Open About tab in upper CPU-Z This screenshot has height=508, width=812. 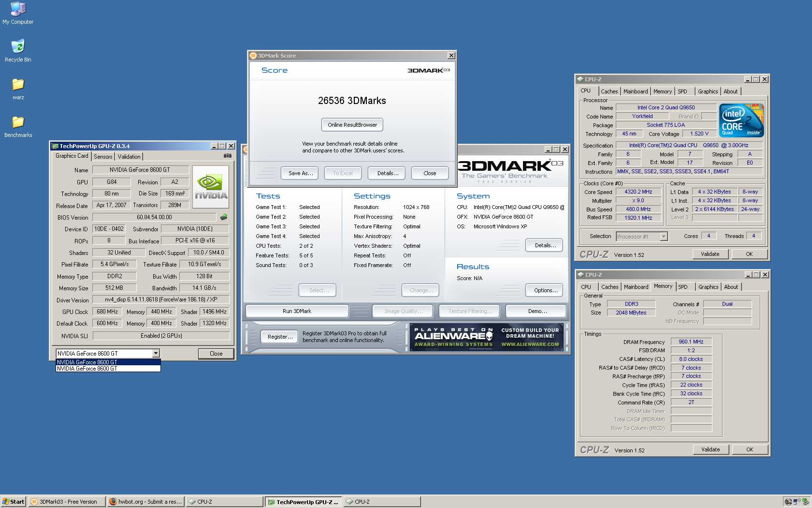point(731,91)
